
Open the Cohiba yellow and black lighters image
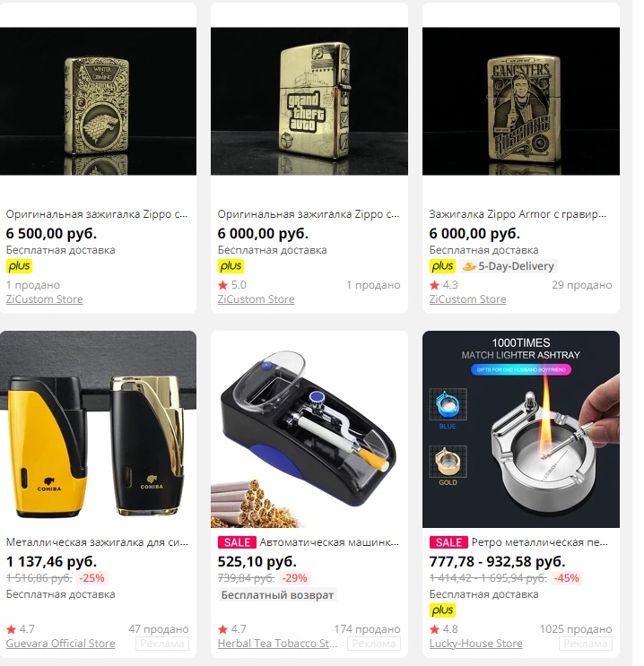(x=98, y=429)
